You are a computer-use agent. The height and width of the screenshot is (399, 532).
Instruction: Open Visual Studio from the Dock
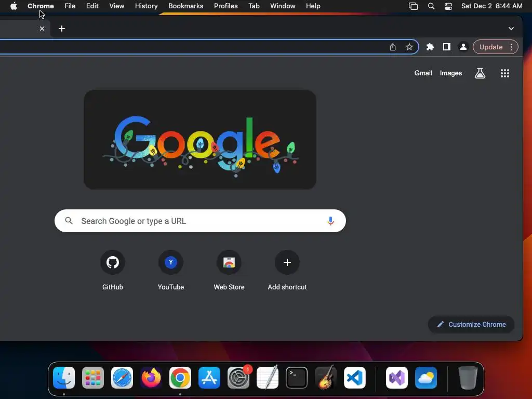tap(396, 378)
